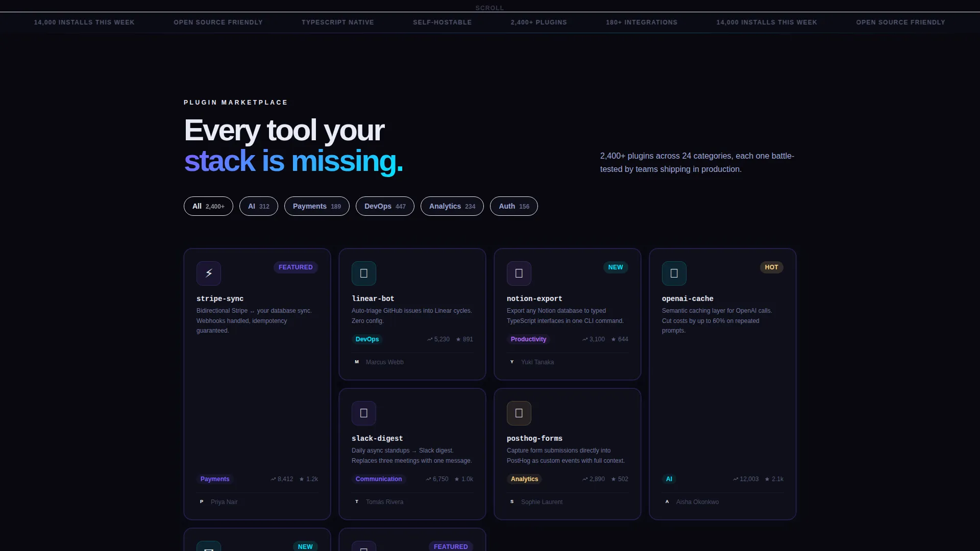Screen dimensions: 980x551
Task: Click the star icon on stripe-sync card
Action: (x=302, y=479)
